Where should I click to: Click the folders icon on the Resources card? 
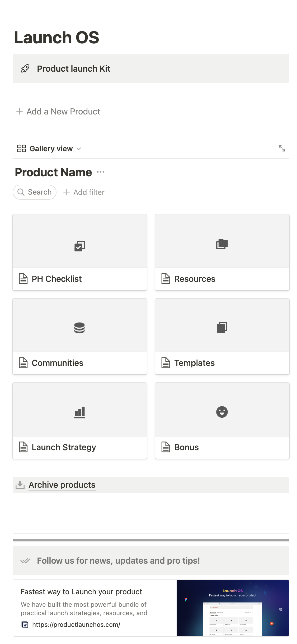222,244
